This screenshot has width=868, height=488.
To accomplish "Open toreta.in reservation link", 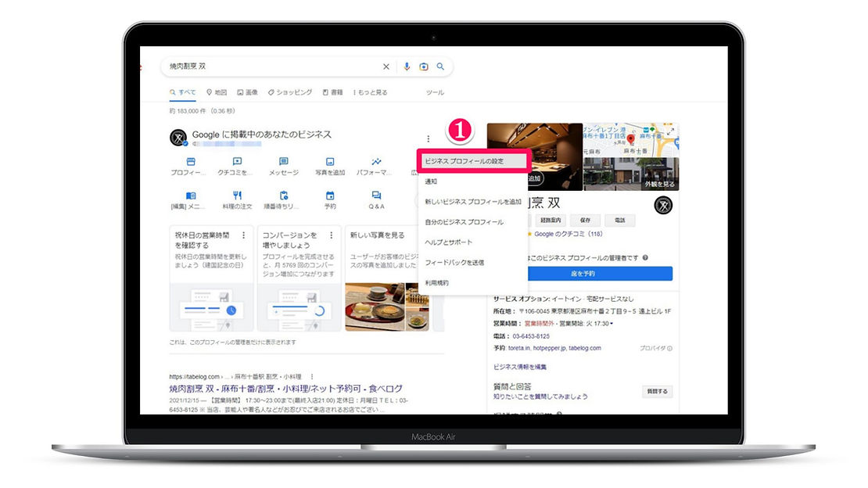I will coord(518,349).
